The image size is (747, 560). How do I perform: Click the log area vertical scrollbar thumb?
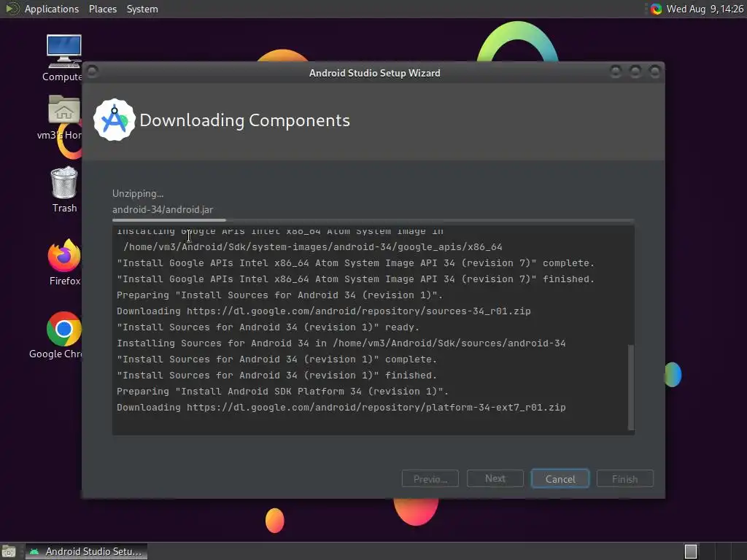click(x=631, y=387)
